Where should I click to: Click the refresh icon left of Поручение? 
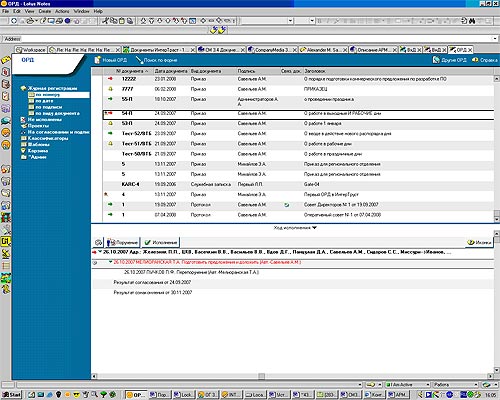pos(98,242)
